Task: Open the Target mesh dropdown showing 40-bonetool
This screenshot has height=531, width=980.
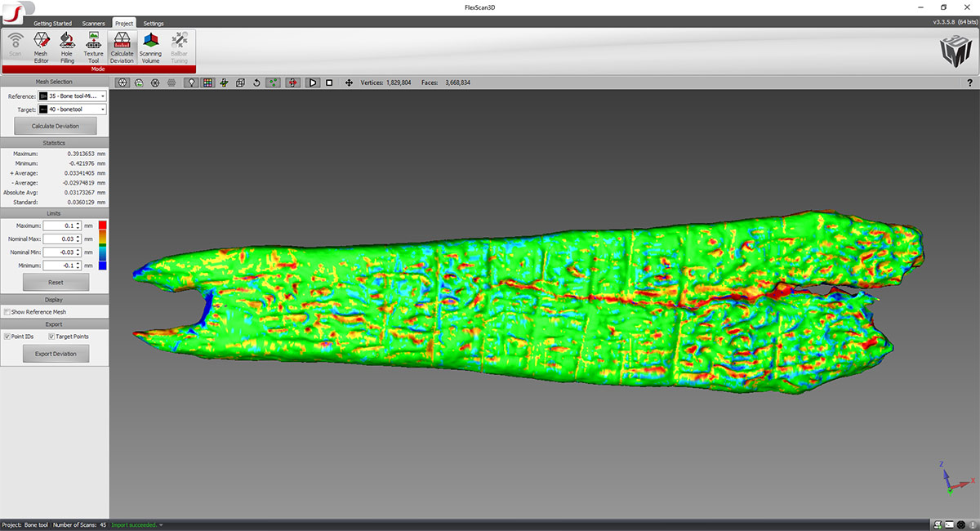Action: point(102,109)
